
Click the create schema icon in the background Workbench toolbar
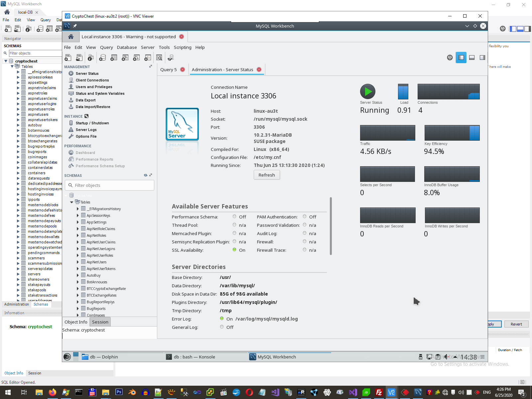coord(40,29)
